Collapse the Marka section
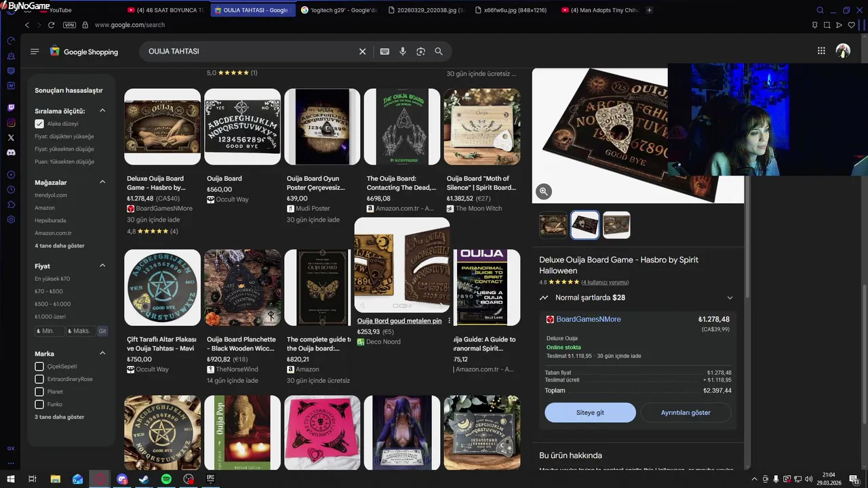Viewport: 868px width, 488px height. 102,353
